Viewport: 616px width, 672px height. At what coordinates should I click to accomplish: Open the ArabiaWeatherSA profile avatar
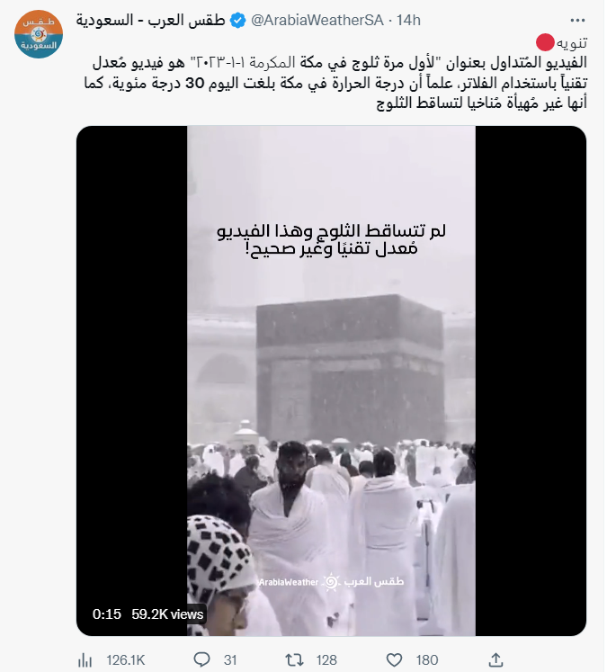tap(39, 34)
